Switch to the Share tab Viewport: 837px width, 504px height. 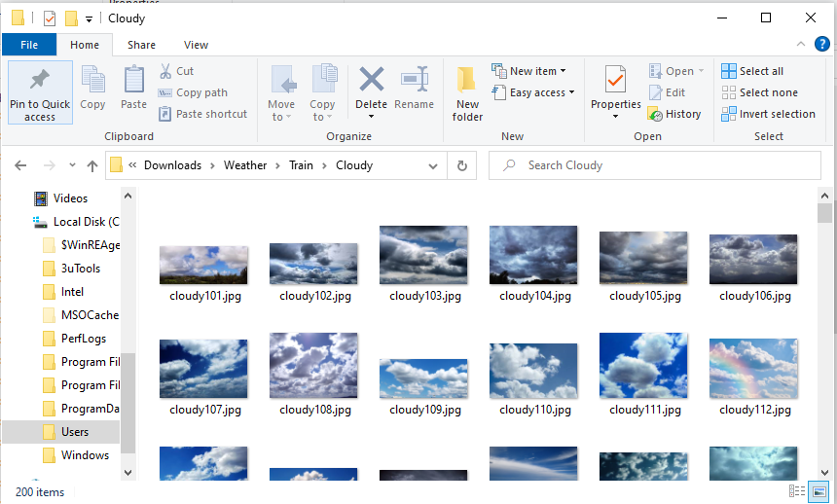coord(141,45)
